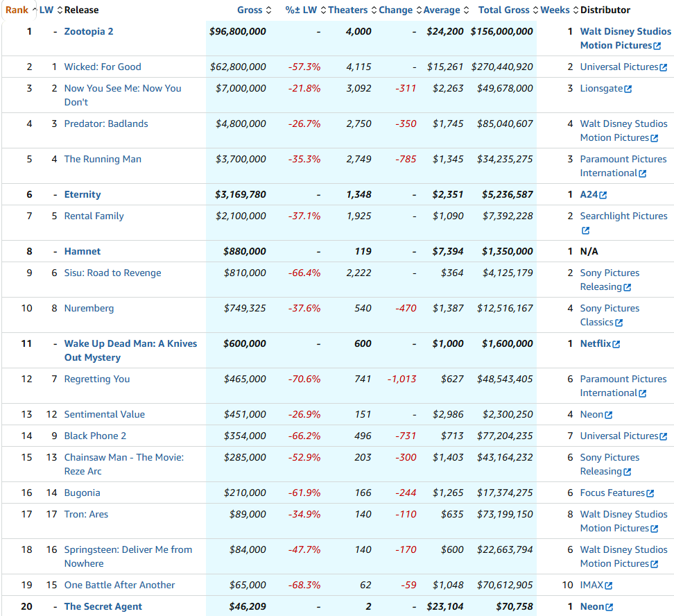Sort by Weeks column header
The image size is (674, 616).
tap(555, 10)
